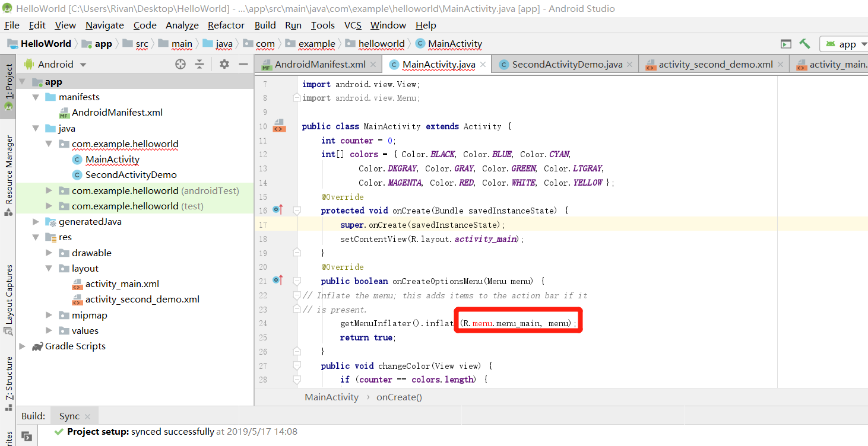Click the scroll-from-source target icon in Project panel
Image resolution: width=868 pixels, height=446 pixels.
click(x=180, y=64)
